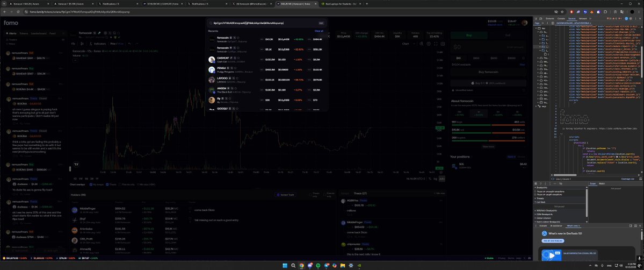The width and height of the screenshot is (644, 270).
Task: Open Chrome from the taskbar
Action: (301, 266)
